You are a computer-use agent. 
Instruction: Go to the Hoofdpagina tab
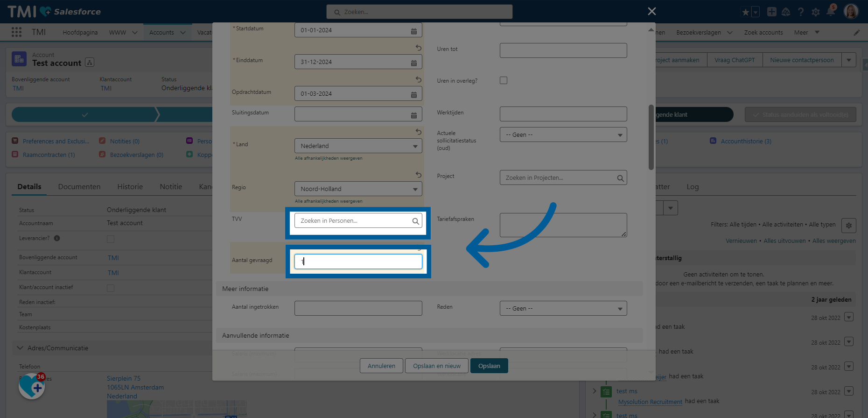pos(80,33)
